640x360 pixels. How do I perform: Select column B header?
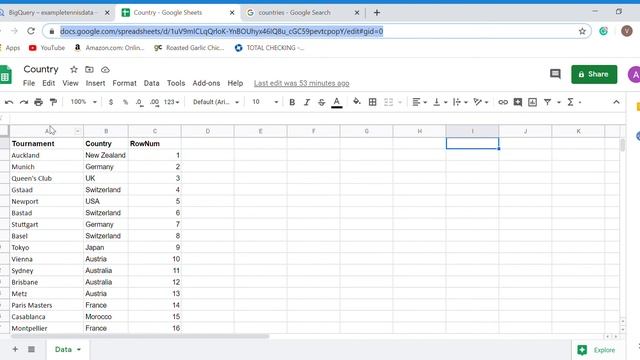(x=106, y=131)
